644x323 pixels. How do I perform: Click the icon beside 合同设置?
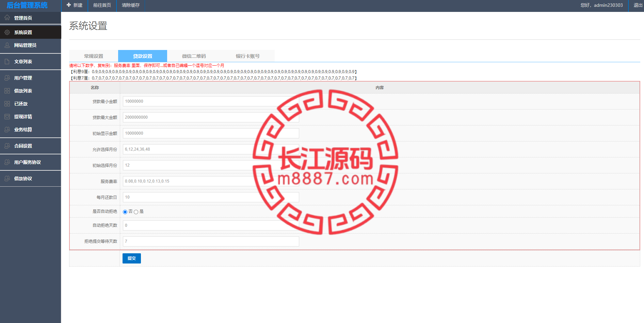coord(7,146)
